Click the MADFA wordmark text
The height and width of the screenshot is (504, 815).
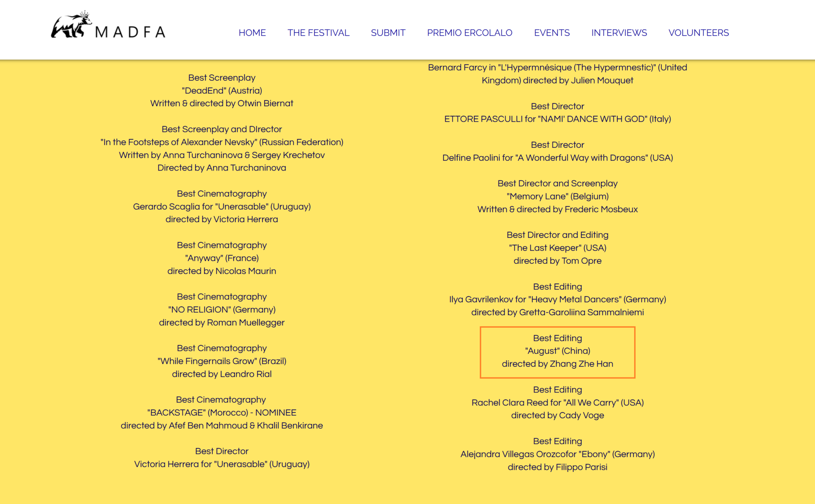tap(130, 32)
